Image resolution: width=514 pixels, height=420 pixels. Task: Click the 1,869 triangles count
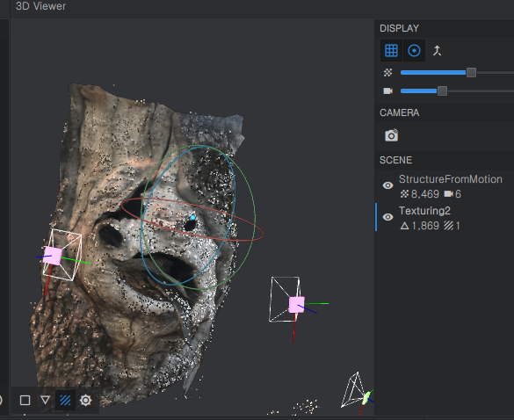425,226
